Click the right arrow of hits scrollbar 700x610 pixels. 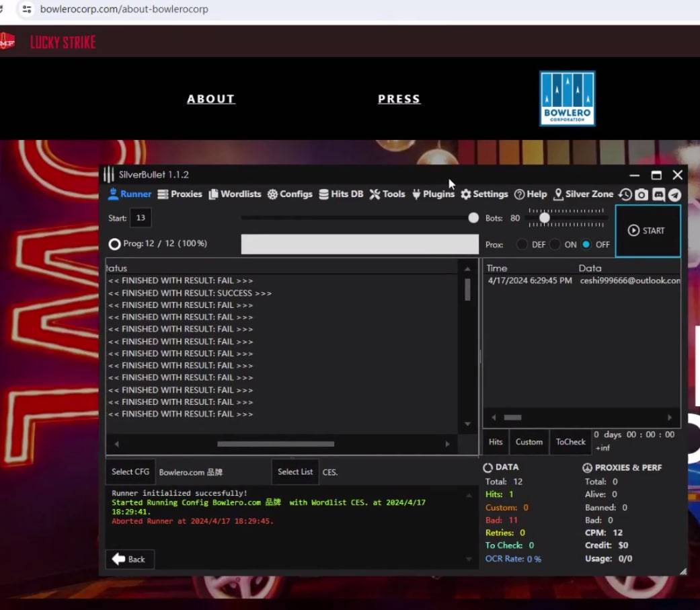click(670, 418)
